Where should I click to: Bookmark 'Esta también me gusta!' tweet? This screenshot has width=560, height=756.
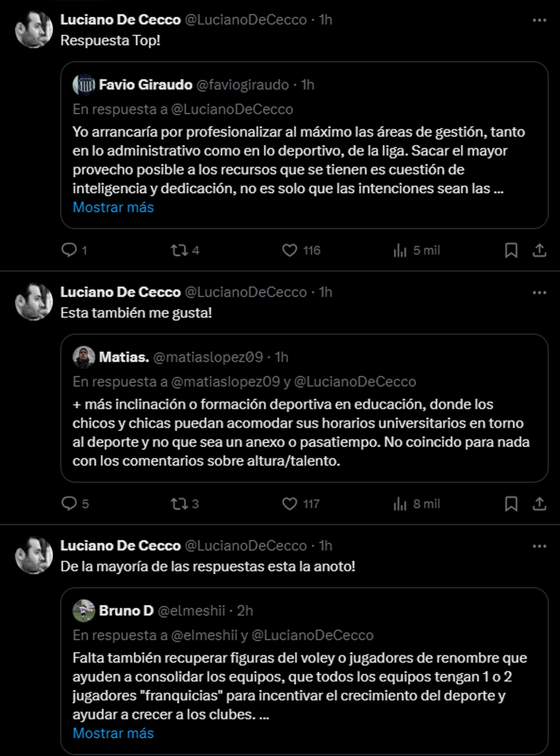pos(511,504)
